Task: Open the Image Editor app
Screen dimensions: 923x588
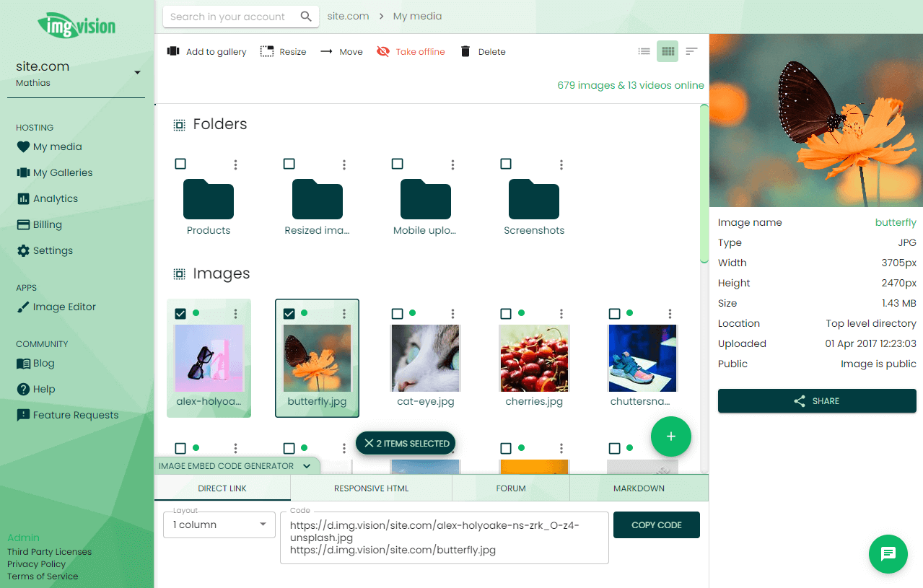Action: pyautogui.click(x=64, y=307)
